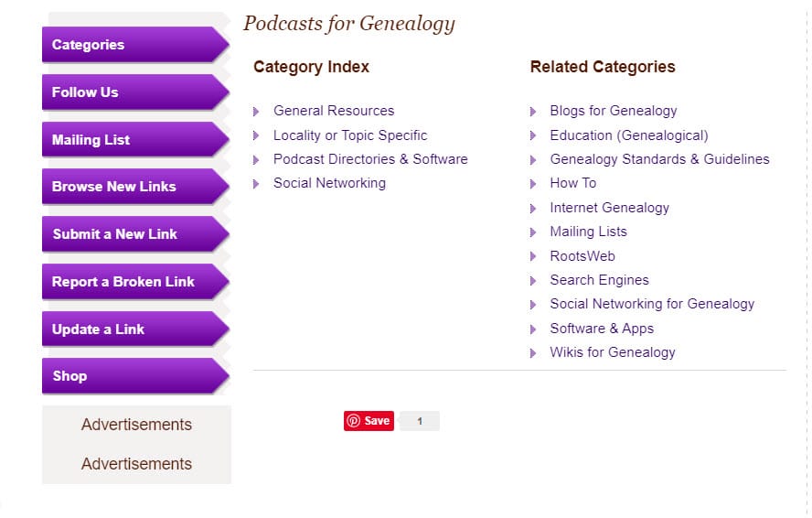812x518 pixels.
Task: Click the Pinterest Save button
Action: coord(369,420)
